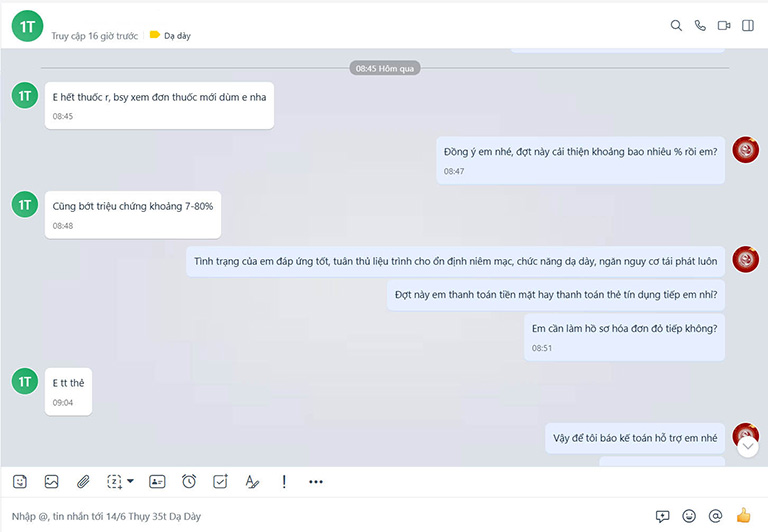Create a reminder with clock icon
Viewport: 768px width, 532px height.
pyautogui.click(x=189, y=482)
